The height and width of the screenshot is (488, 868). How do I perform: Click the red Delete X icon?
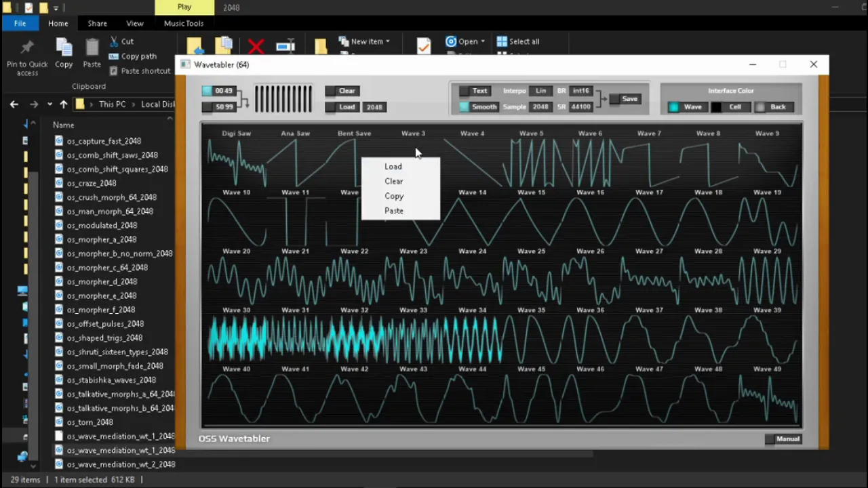click(x=256, y=46)
